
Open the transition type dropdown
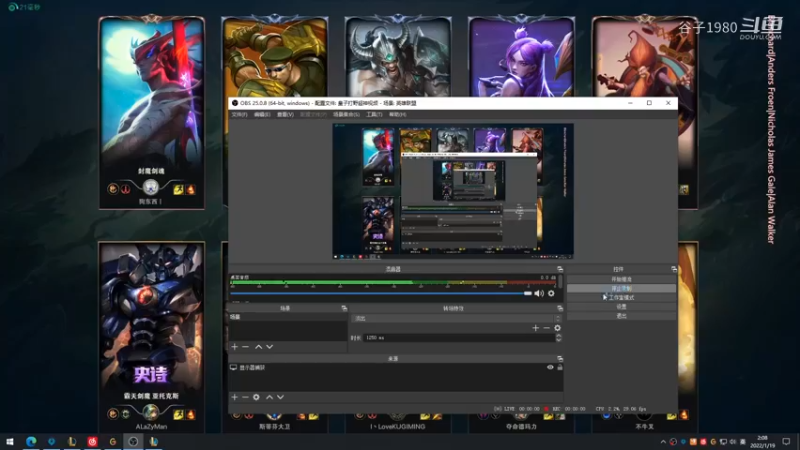tap(456, 318)
